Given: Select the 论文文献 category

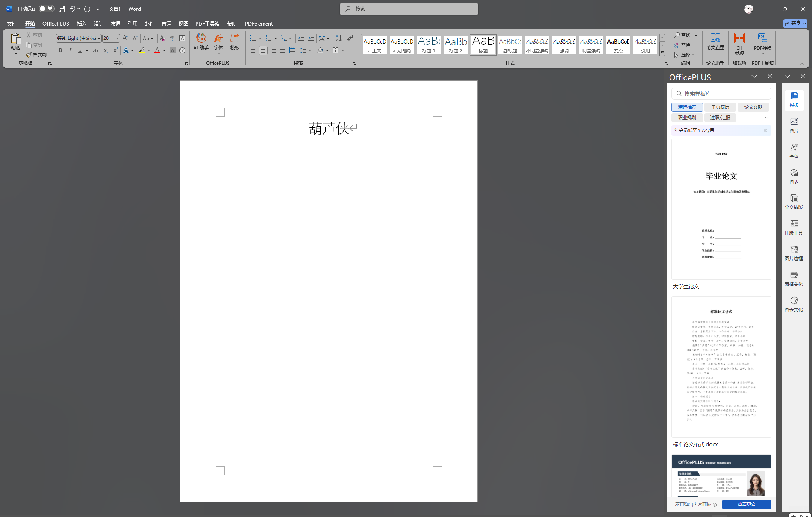Looking at the screenshot, I should (x=753, y=107).
